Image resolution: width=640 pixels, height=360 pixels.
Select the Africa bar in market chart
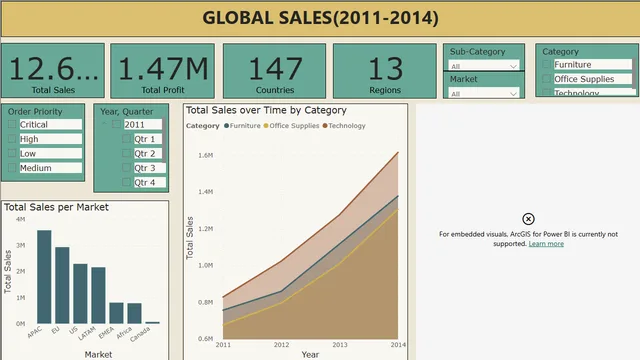[x=134, y=313]
